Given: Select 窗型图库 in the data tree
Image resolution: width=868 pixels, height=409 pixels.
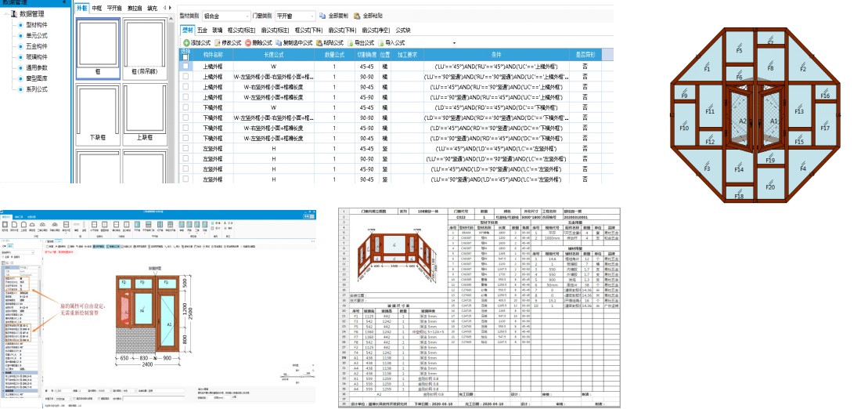Looking at the screenshot, I should click(37, 78).
